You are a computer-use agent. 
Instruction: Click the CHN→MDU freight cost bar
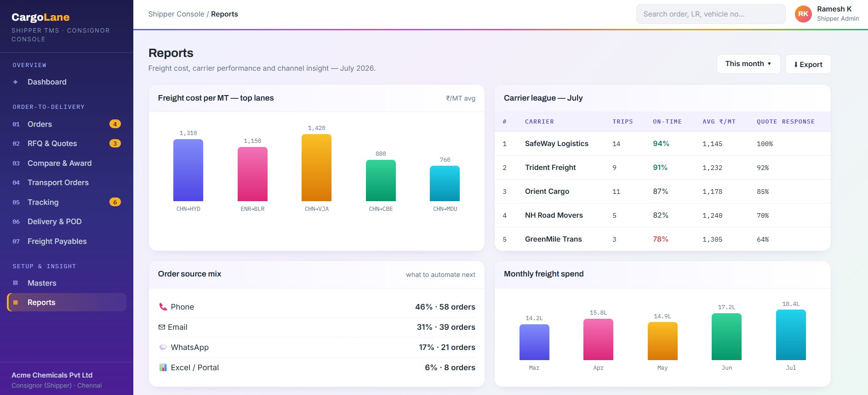pyautogui.click(x=445, y=183)
